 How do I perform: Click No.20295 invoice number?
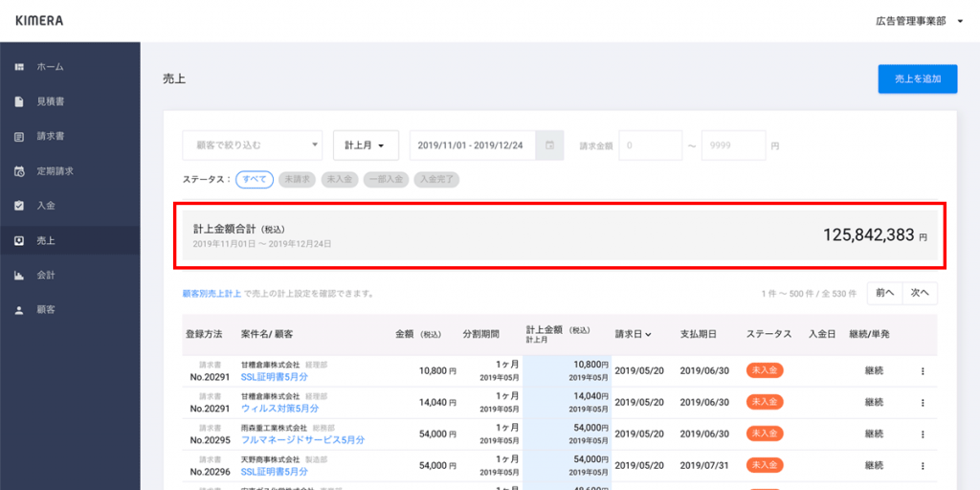pos(210,440)
